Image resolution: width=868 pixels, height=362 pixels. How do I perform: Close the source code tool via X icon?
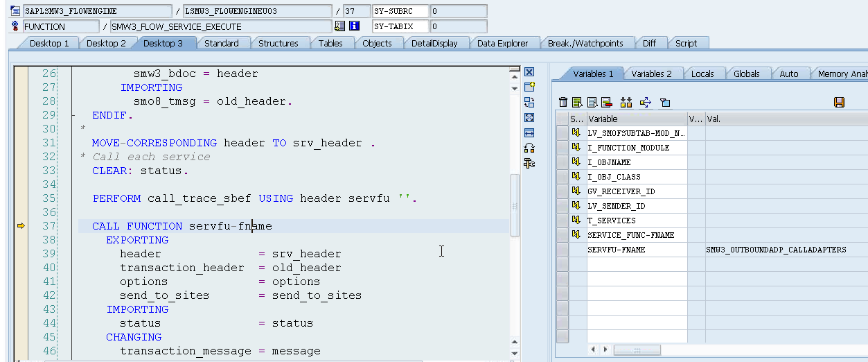pyautogui.click(x=529, y=72)
